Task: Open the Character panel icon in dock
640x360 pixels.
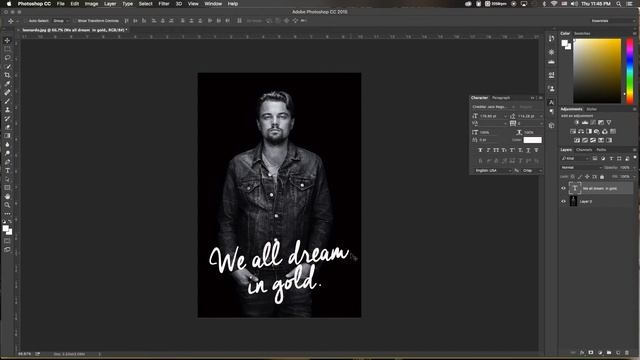Action: coord(551,102)
